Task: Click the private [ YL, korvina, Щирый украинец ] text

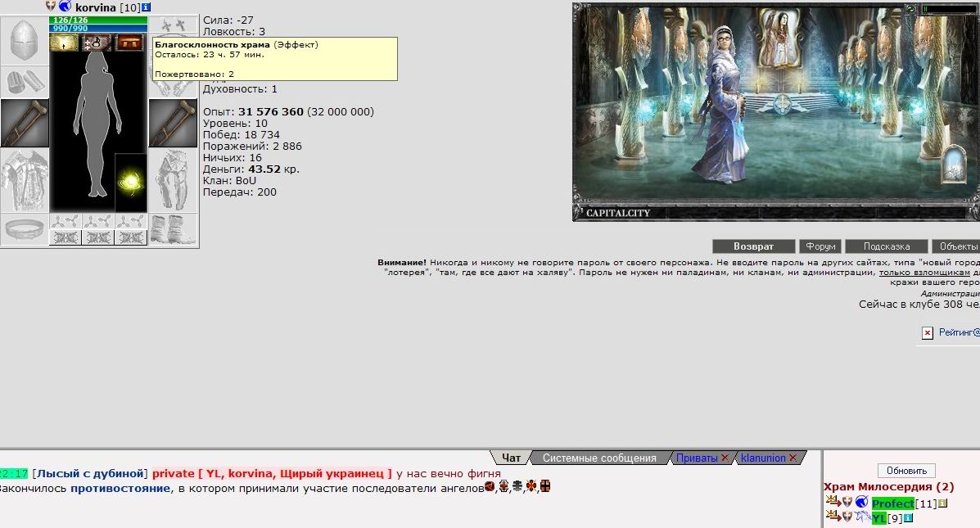Action: [273, 474]
